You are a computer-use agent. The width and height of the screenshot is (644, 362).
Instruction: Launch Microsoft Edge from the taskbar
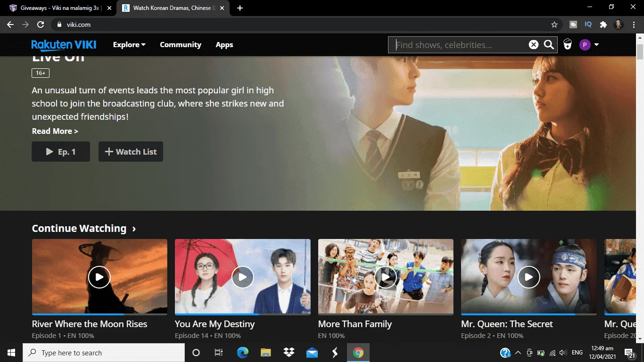click(242, 353)
